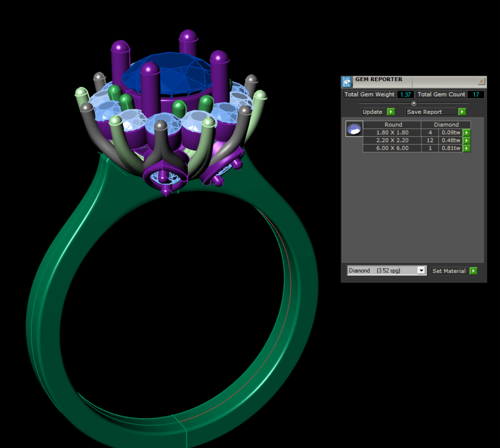Click the Save Report label text
The width and height of the screenshot is (500, 448).
click(x=424, y=112)
